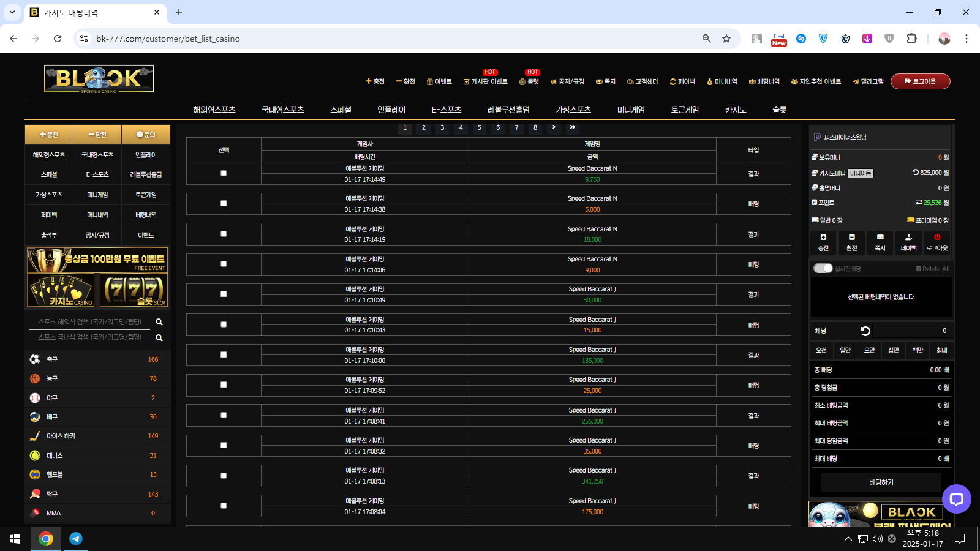This screenshot has height=551, width=980.
Task: Open 텔레그램 link in header
Action: (869, 81)
